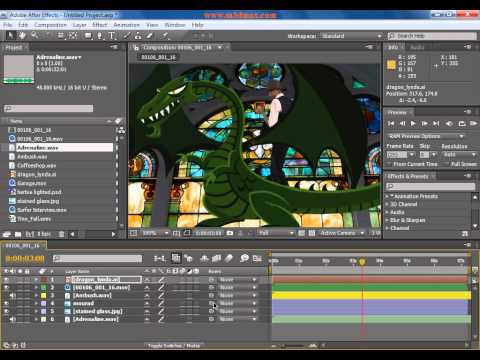Click the yellow label swatch of Ambush.wav layer

44,296
